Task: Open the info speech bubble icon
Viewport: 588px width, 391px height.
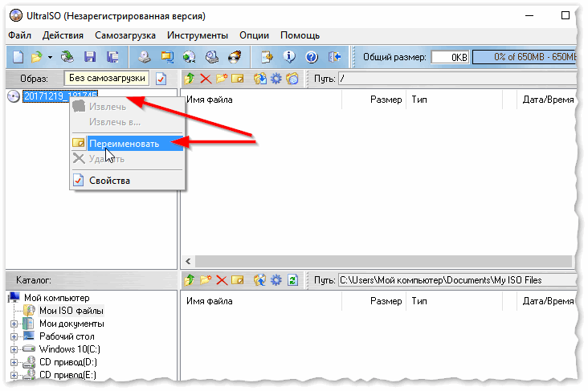Action: click(289, 57)
